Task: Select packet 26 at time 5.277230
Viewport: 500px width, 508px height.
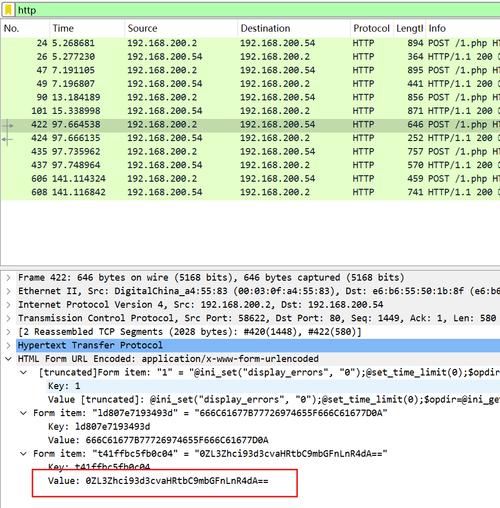Action: (x=250, y=57)
